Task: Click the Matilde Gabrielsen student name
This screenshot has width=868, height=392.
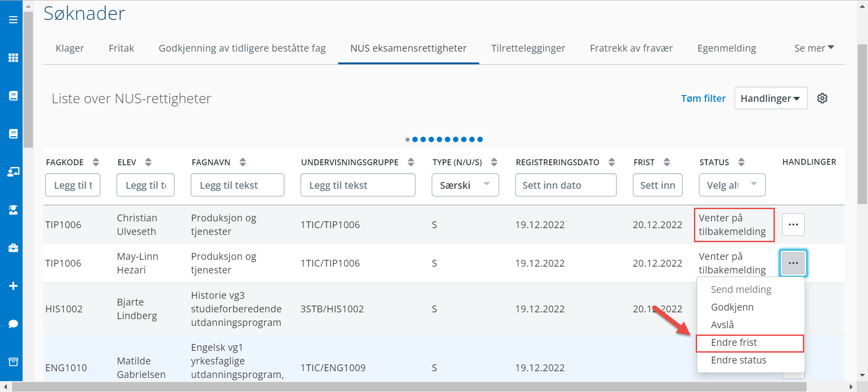Action: pyautogui.click(x=141, y=368)
